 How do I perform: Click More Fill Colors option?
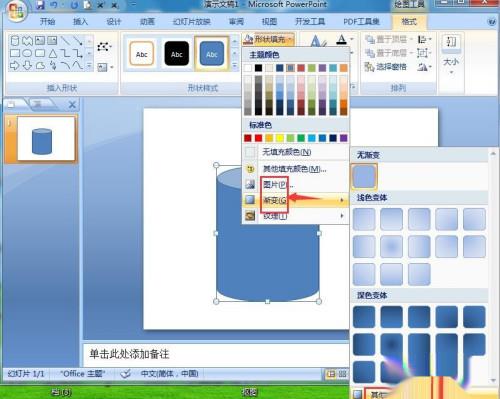point(295,169)
